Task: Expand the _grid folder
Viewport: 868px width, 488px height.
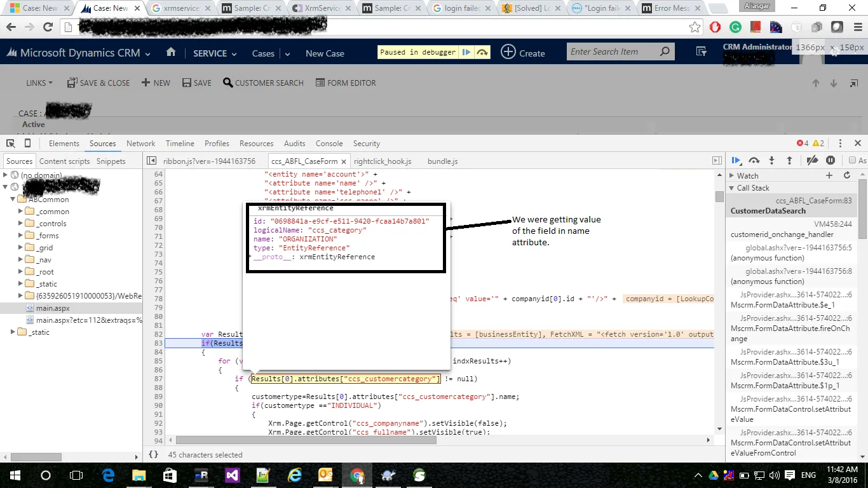Action: pyautogui.click(x=21, y=248)
